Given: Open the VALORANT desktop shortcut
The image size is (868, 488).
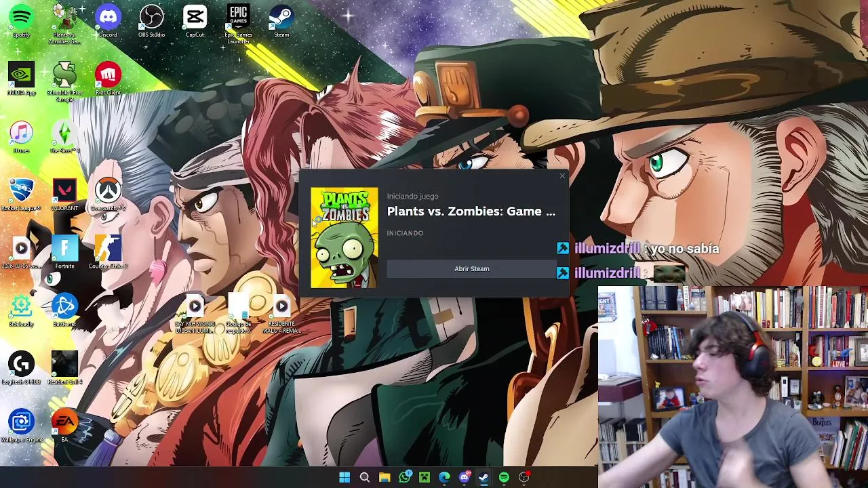Looking at the screenshot, I should tap(64, 195).
